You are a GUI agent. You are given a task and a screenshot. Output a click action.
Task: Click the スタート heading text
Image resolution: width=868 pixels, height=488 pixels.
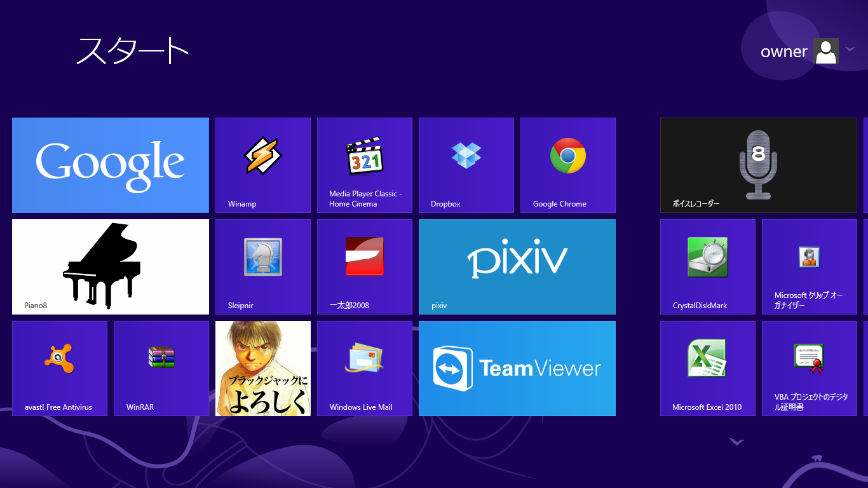coord(133,50)
